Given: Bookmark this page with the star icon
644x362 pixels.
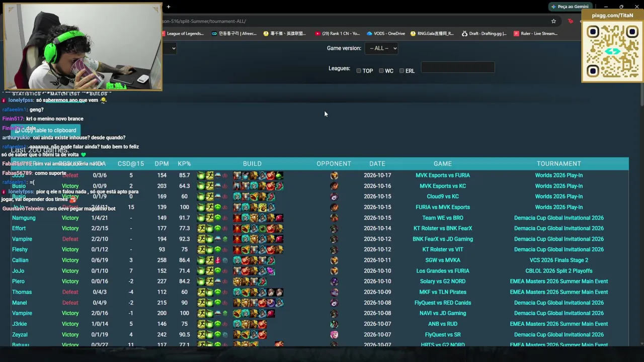Looking at the screenshot, I should point(553,21).
